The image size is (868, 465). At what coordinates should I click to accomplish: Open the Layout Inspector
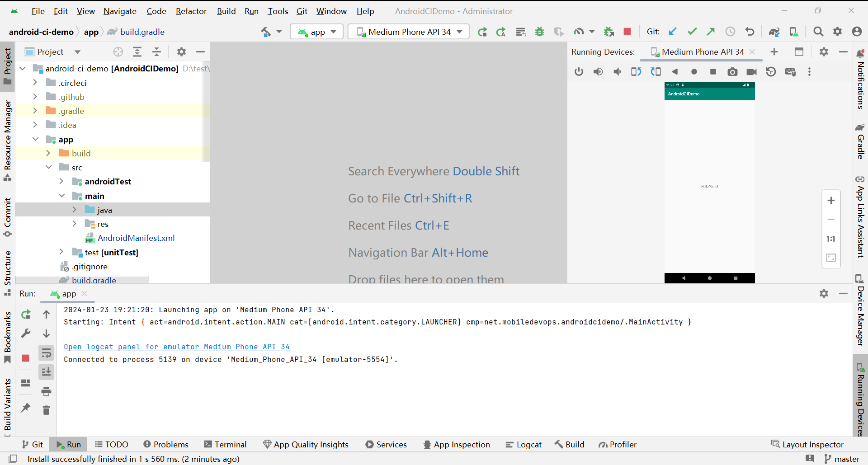click(x=812, y=444)
